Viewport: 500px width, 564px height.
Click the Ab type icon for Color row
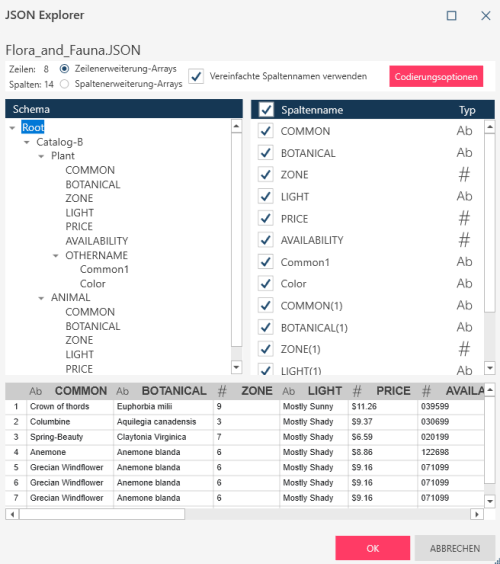[x=464, y=283]
